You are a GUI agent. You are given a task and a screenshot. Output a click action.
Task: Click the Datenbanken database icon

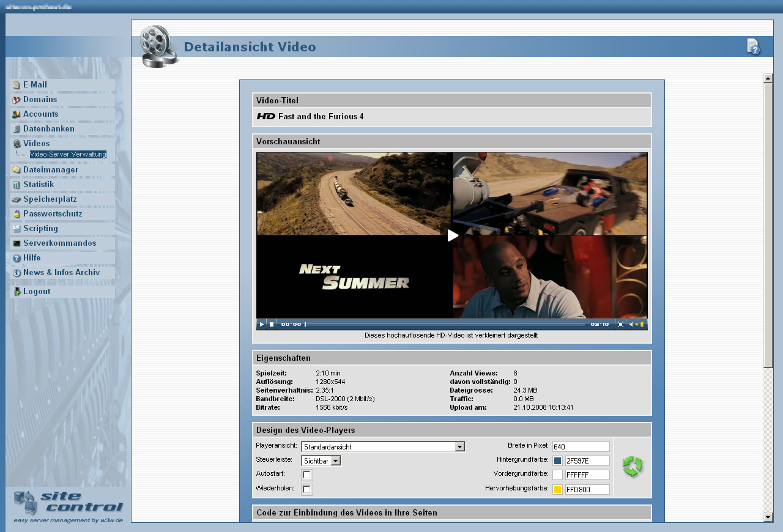click(x=17, y=129)
